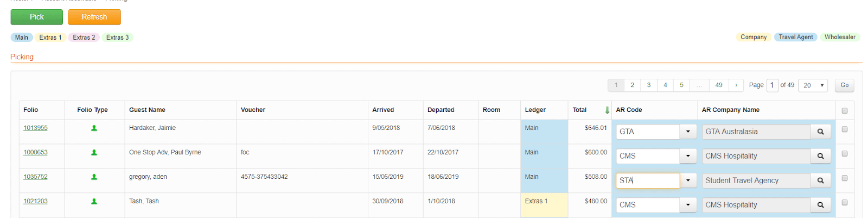Select checkbox for gregory, aden row
Screen dimensions: 868x218
(x=845, y=178)
